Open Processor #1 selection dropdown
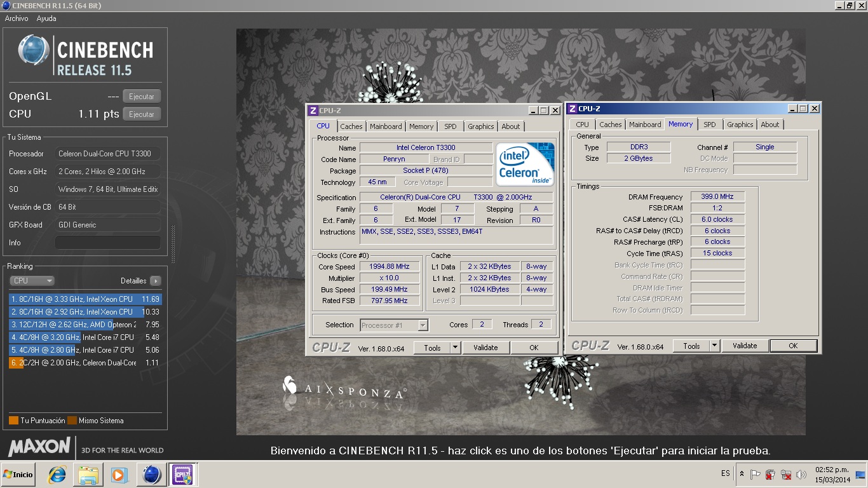Screen dimensions: 868x488 point(394,325)
